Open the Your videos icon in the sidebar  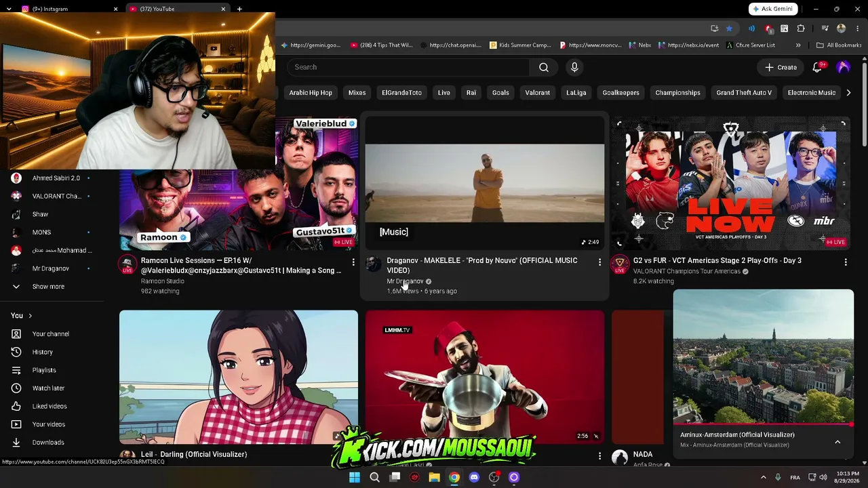(16, 424)
